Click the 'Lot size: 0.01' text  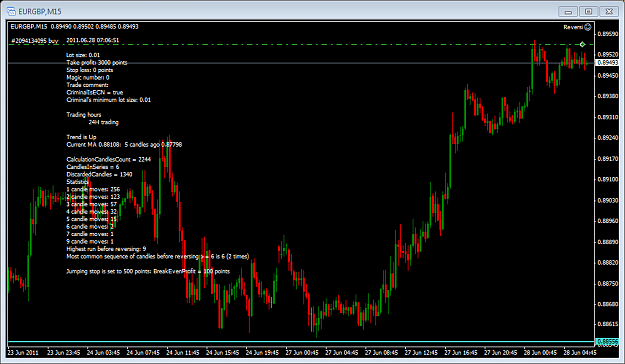click(x=83, y=55)
